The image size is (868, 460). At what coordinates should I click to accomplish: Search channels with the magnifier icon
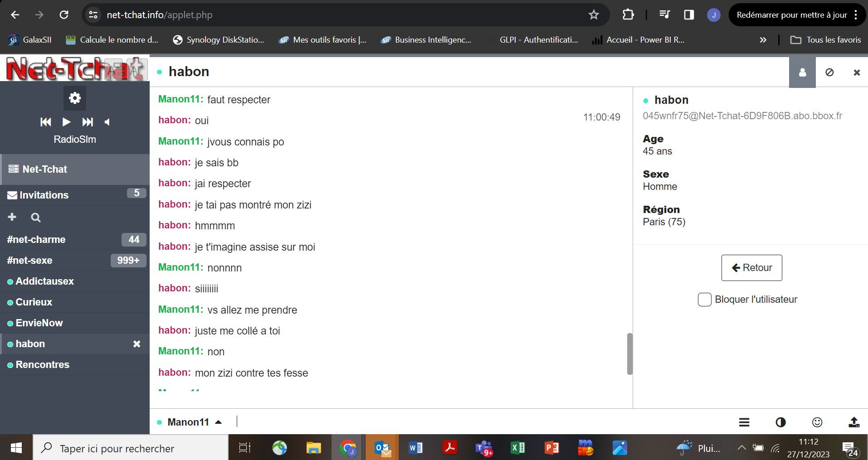[36, 218]
